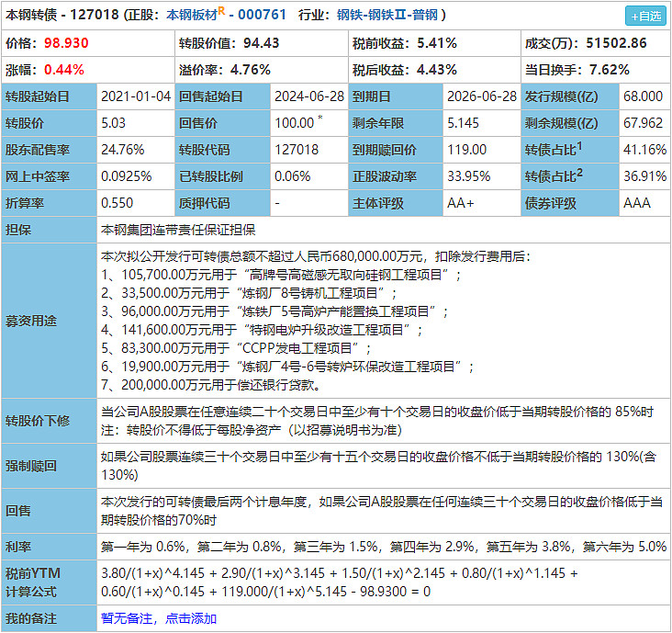This screenshot has height=633, width=672.
Task: Click the price value 98.930
Action: pos(66,43)
